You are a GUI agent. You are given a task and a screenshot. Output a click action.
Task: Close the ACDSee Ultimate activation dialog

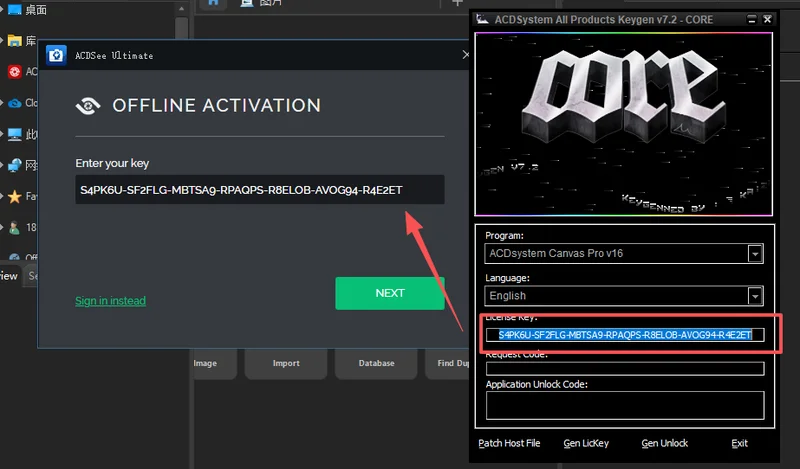[465, 55]
